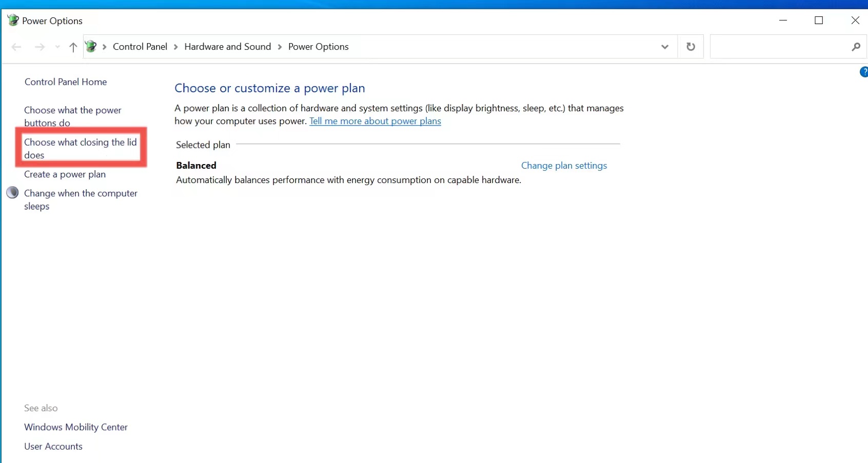The height and width of the screenshot is (463, 868).
Task: Open the recent locations dropdown arrow
Action: (x=57, y=47)
